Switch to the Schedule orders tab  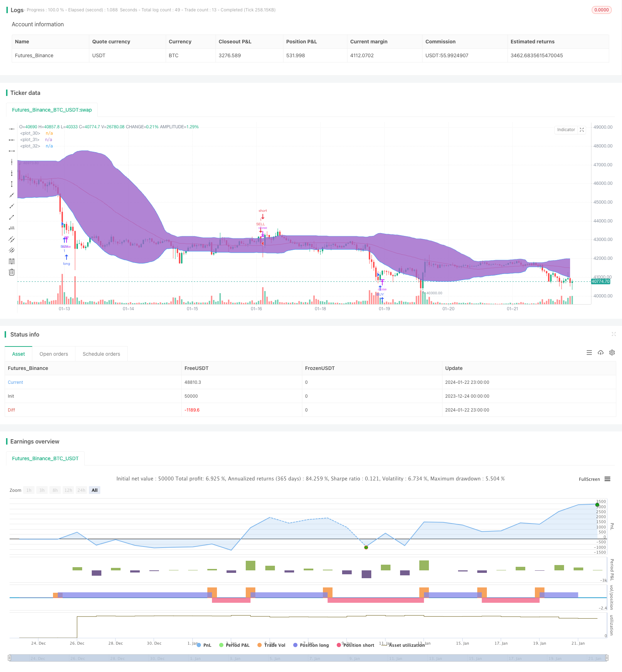(101, 354)
